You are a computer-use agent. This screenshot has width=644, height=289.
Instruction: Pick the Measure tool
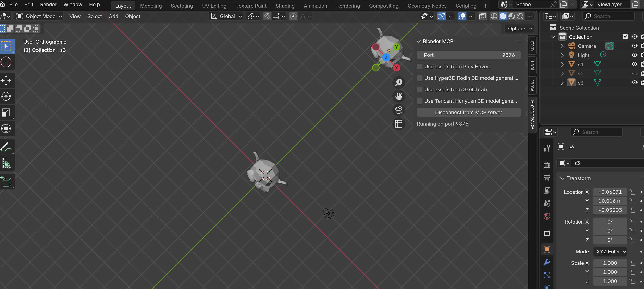[7, 163]
